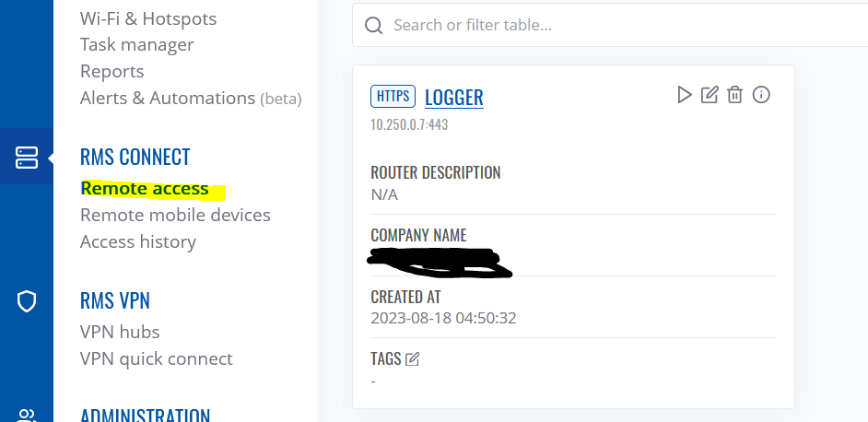Open Alerts & Automations beta page
This screenshot has width=868, height=422.
(191, 98)
